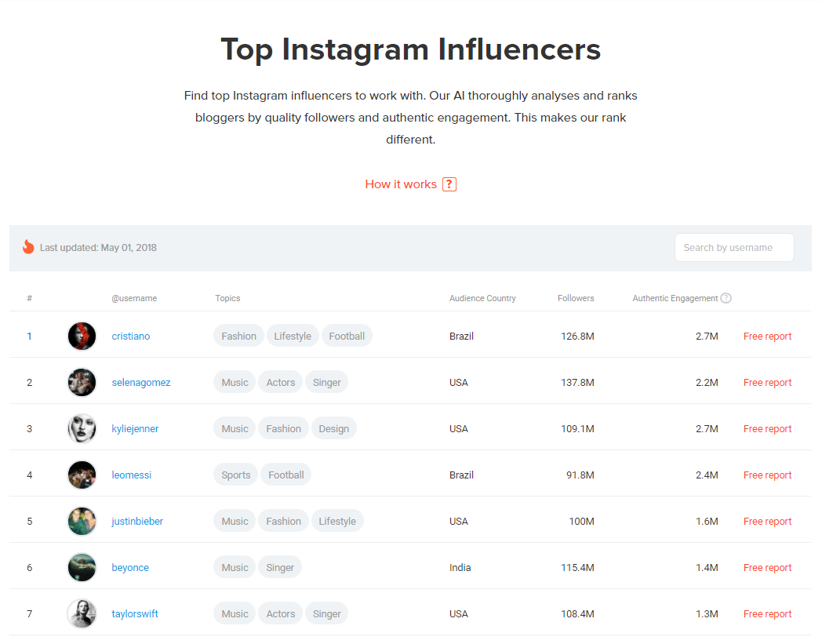Open the cristiano username link
This screenshot has height=644, width=822.
tap(131, 336)
